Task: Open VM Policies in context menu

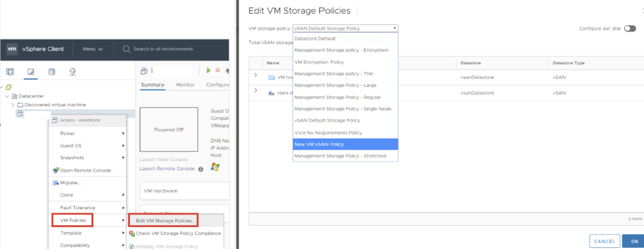Action: tap(73, 220)
